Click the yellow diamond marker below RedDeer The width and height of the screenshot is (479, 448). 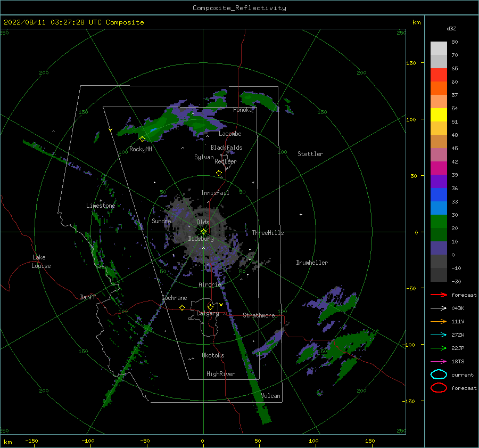[219, 173]
